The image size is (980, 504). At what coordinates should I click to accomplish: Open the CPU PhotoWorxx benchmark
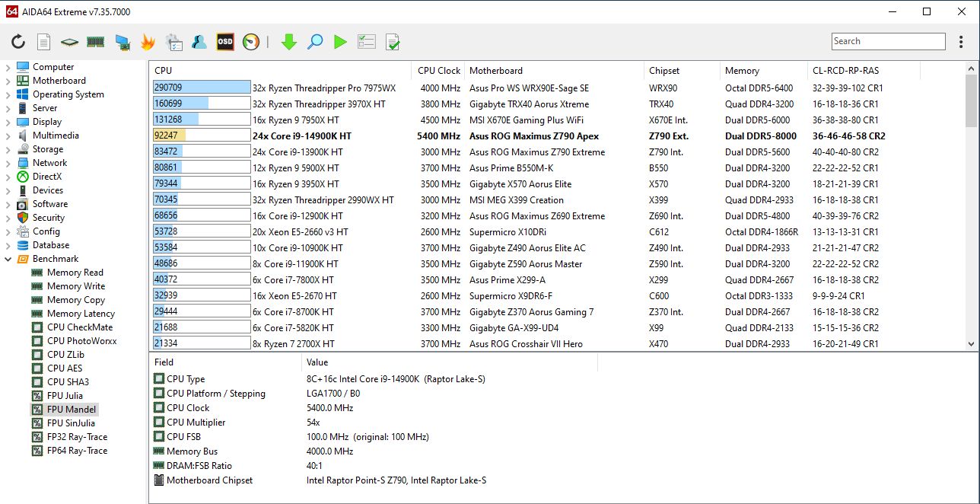coord(81,341)
